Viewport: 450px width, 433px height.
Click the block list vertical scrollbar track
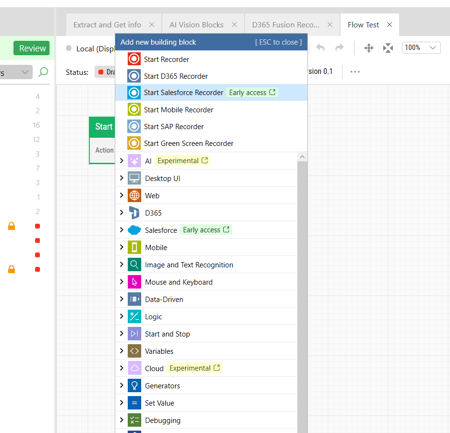click(302, 297)
